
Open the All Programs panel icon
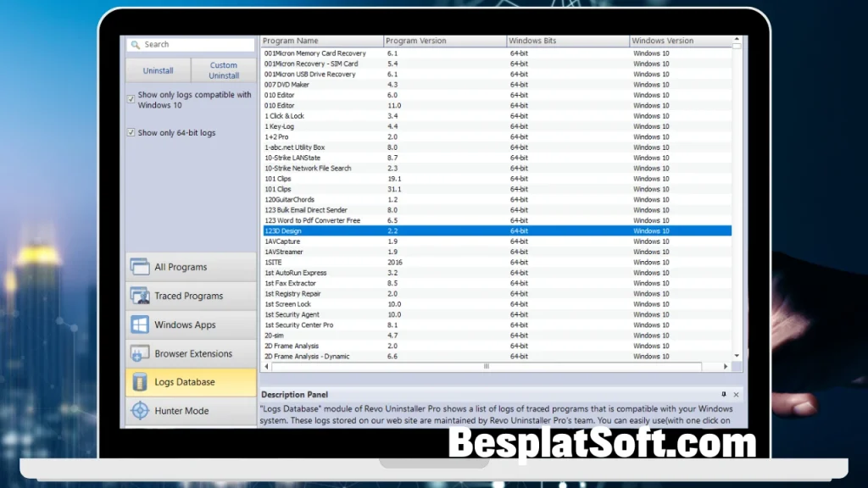(140, 266)
